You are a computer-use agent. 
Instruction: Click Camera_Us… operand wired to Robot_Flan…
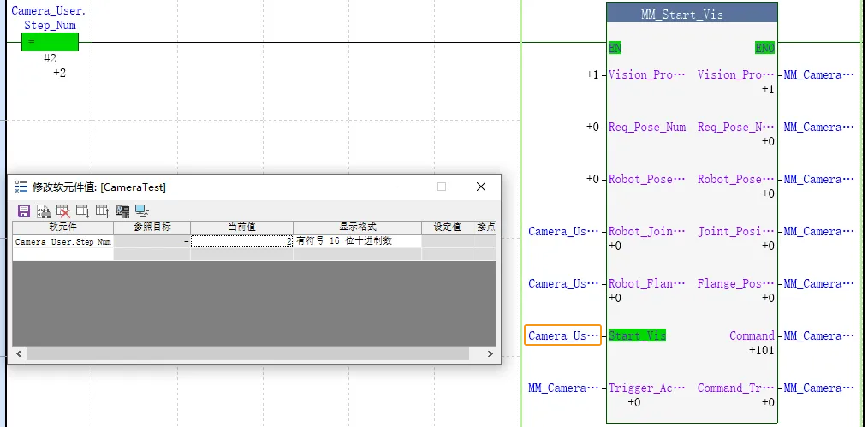[563, 284]
